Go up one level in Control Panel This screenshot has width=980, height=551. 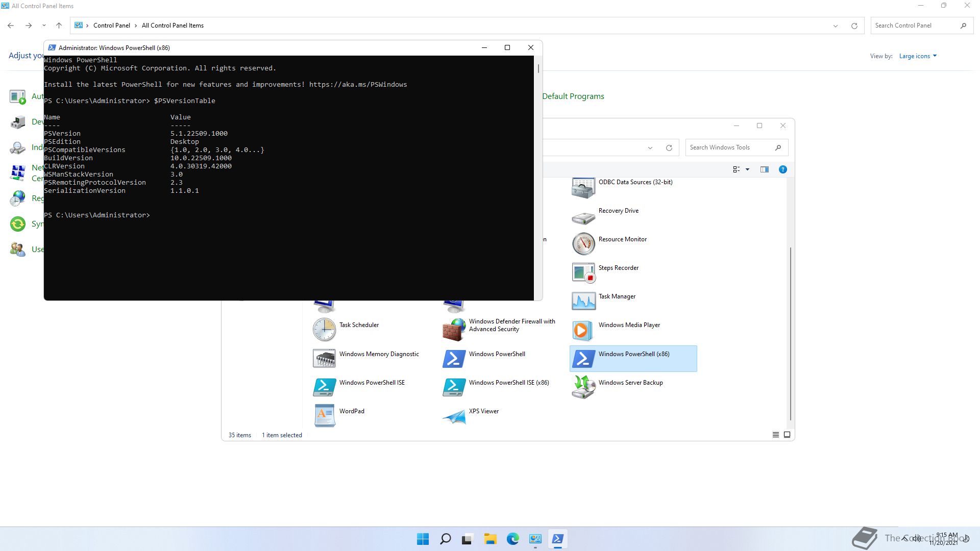59,26
